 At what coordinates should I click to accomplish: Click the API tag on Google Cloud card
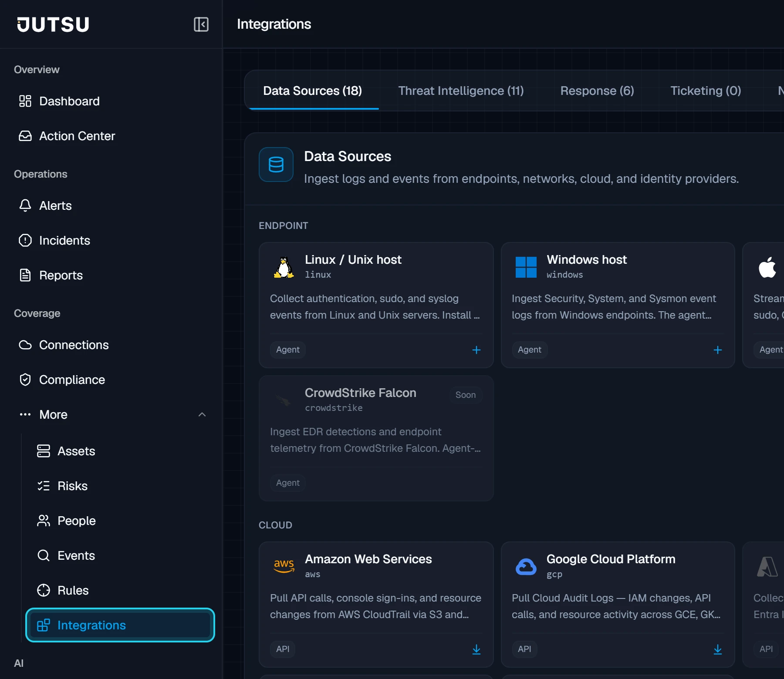(524, 649)
